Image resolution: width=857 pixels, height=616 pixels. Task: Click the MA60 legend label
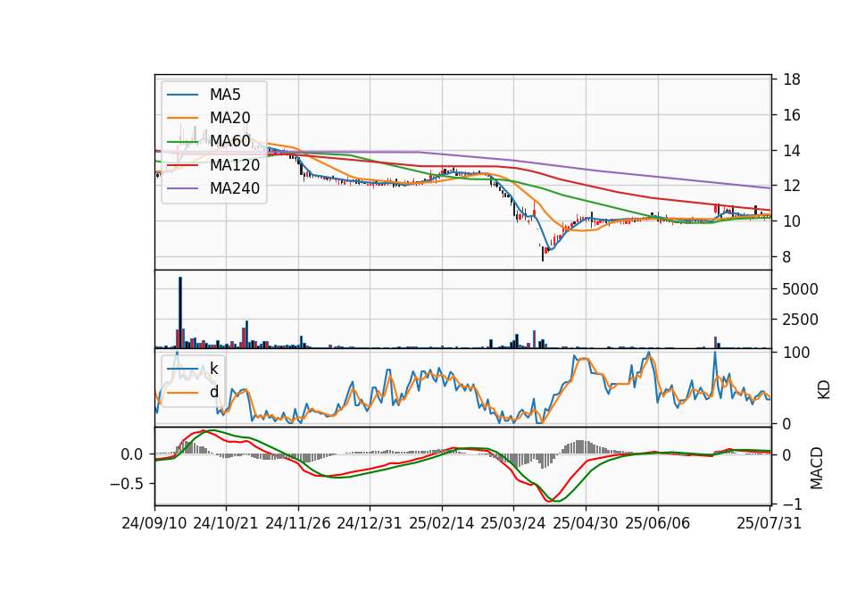point(229,142)
